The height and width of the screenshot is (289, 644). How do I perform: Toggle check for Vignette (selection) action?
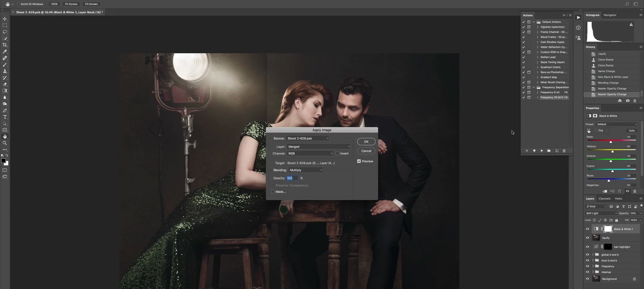pyautogui.click(x=524, y=27)
